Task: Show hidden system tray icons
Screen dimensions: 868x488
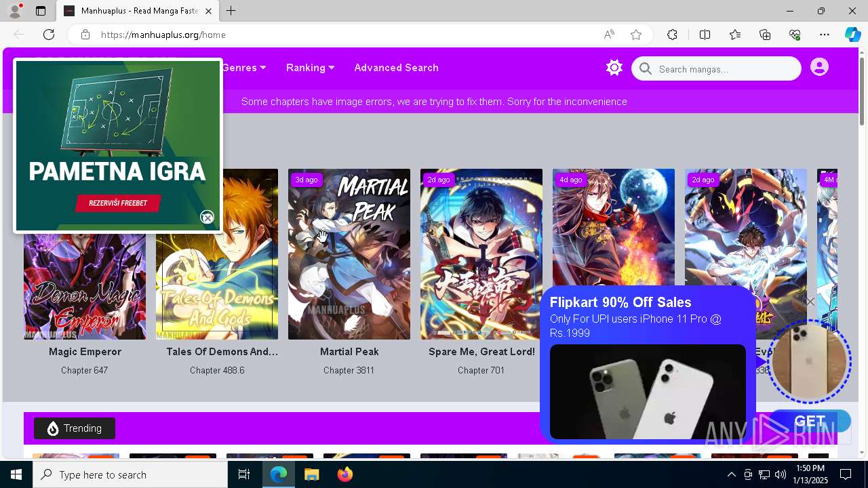Action: (x=731, y=474)
